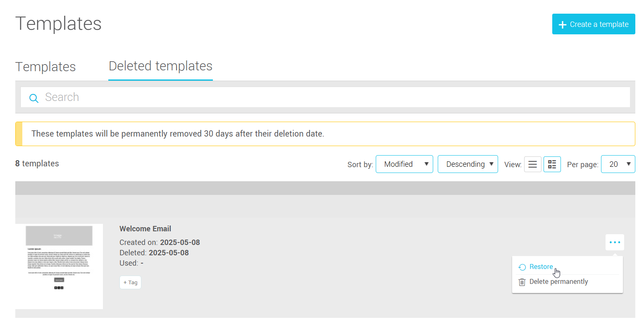Select the Deleted templates tab
Image resolution: width=644 pixels, height=324 pixels.
coord(160,66)
